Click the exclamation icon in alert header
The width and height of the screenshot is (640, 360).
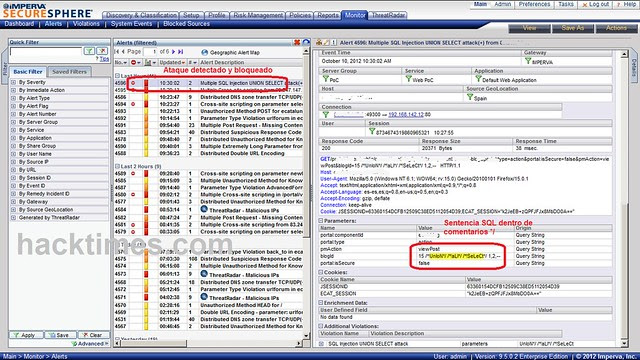coord(333,42)
